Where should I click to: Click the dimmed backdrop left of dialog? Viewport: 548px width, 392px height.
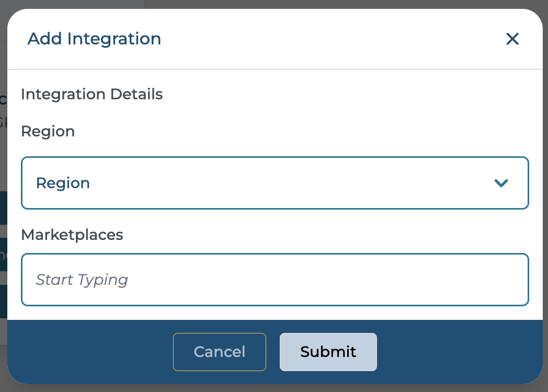pyautogui.click(x=3, y=157)
